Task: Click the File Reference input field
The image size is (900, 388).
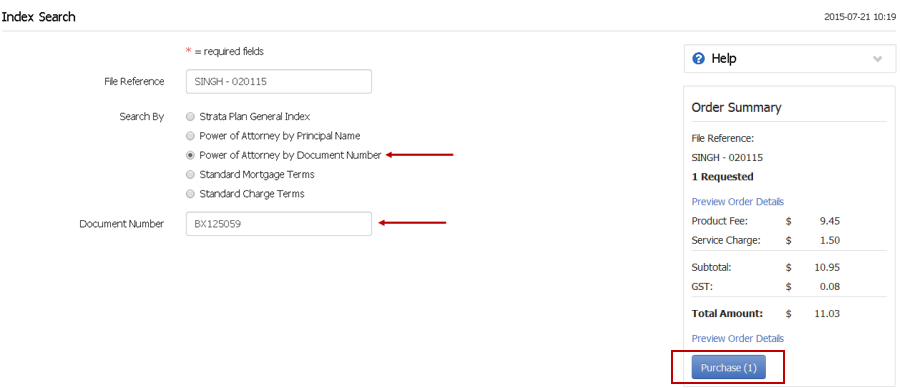Action: [x=279, y=82]
